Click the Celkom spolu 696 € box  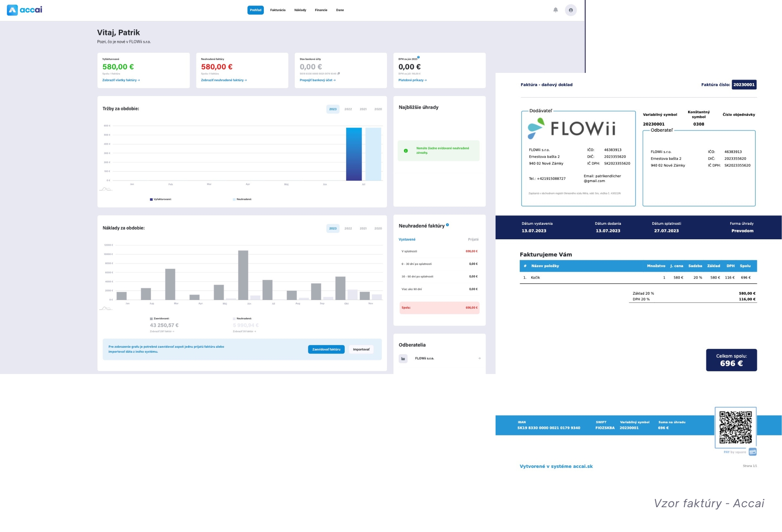click(731, 360)
